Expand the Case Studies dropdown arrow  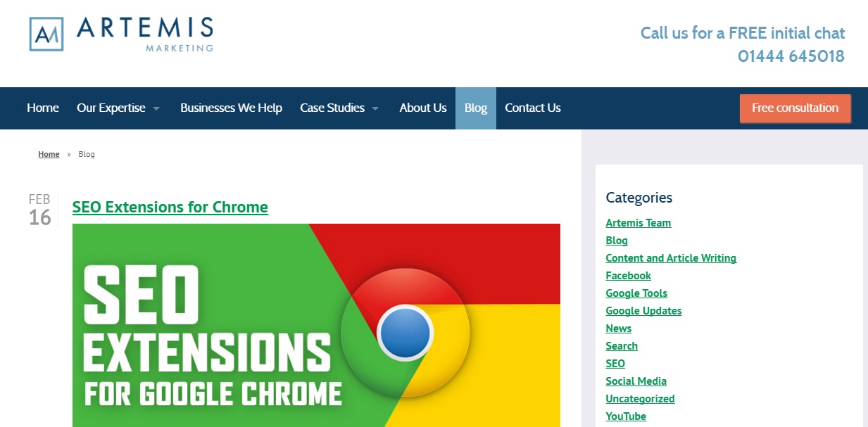pyautogui.click(x=375, y=109)
